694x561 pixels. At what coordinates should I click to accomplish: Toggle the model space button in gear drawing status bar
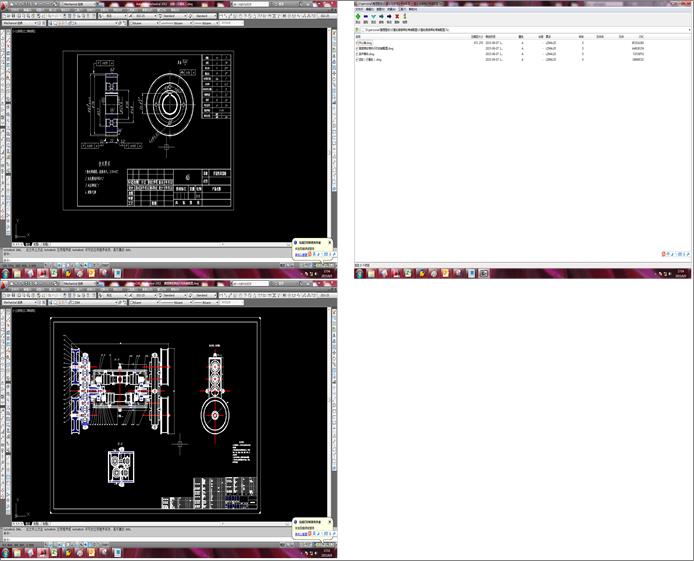(283, 265)
